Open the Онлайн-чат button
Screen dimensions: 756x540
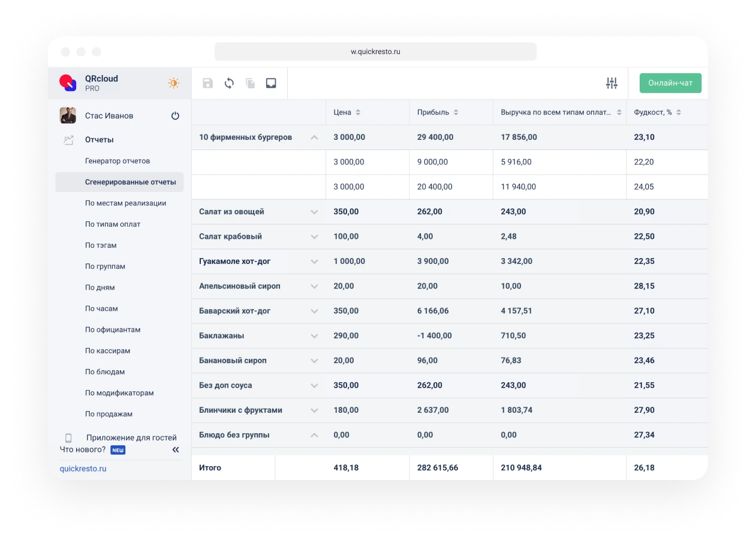pos(670,83)
